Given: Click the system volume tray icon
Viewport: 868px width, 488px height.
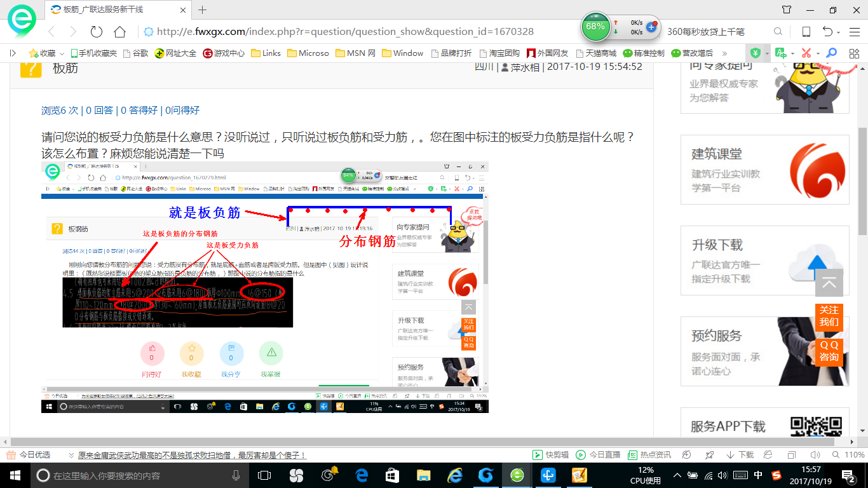Looking at the screenshot, I should [x=722, y=475].
